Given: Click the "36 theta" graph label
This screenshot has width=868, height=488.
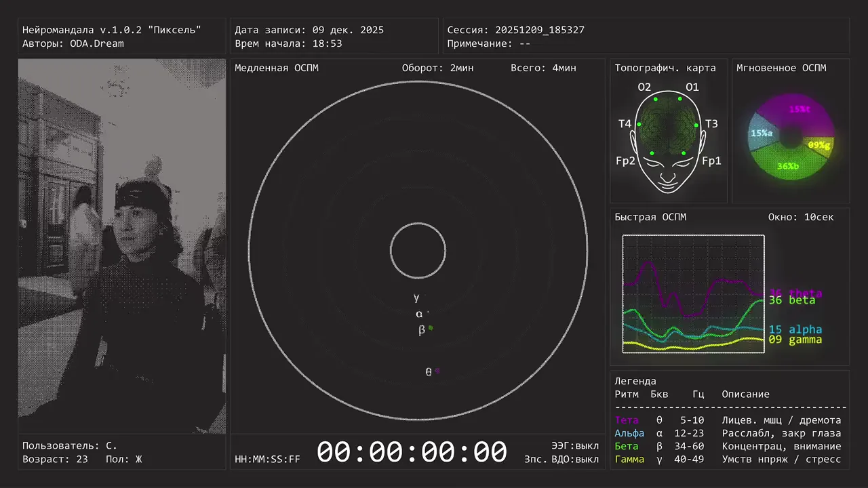Looking at the screenshot, I should [795, 293].
